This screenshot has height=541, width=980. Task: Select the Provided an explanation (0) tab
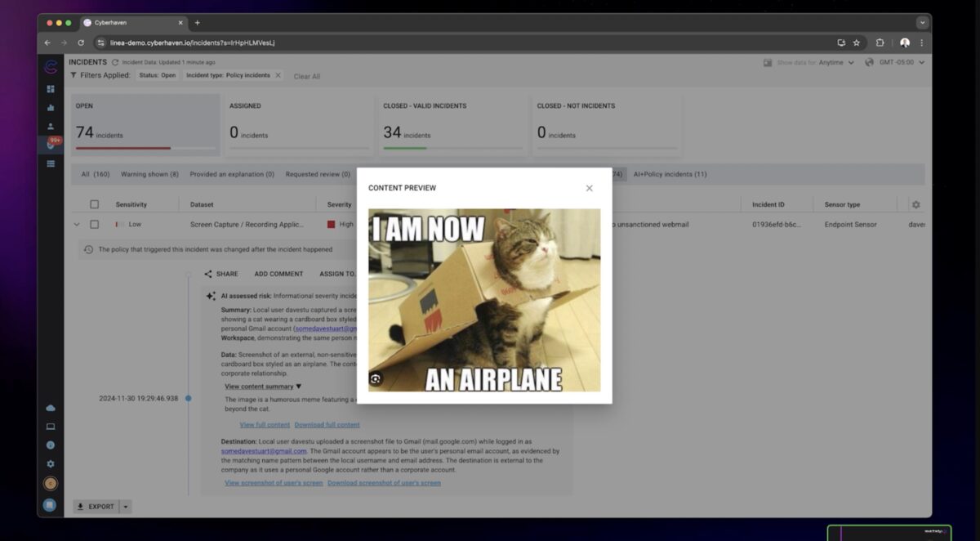pyautogui.click(x=232, y=174)
